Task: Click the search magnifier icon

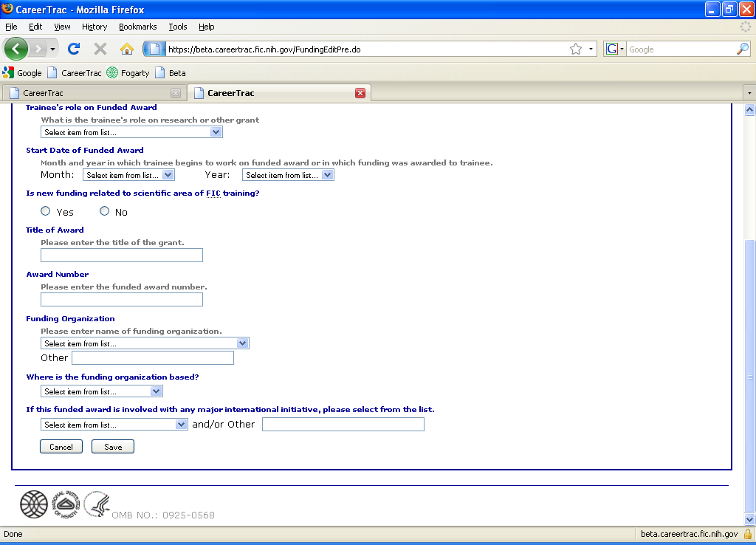Action: click(x=743, y=49)
